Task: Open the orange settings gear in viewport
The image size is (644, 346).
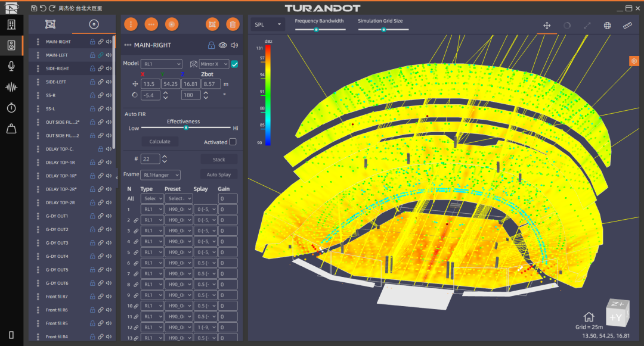Action: tap(634, 61)
